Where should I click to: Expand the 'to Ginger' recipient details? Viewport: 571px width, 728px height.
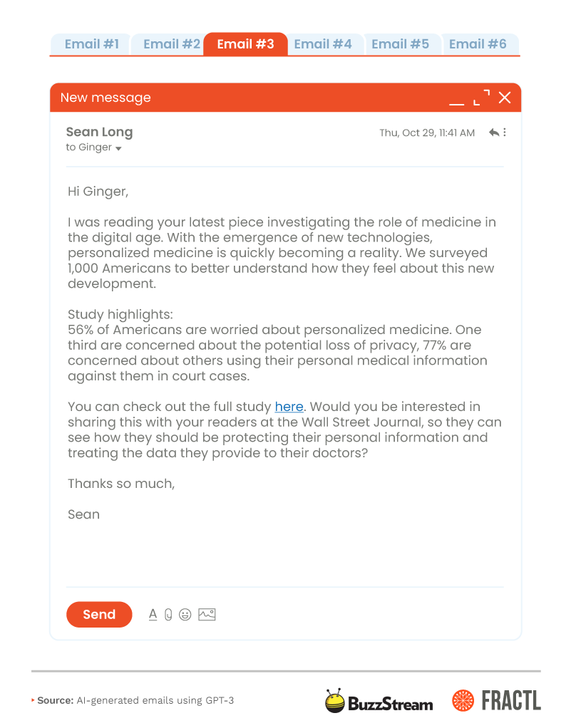118,148
